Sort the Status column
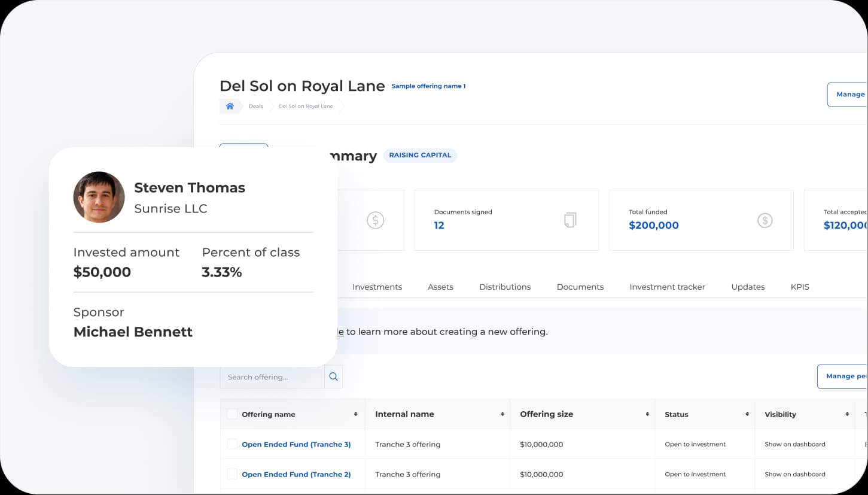The height and width of the screenshot is (495, 868). tap(747, 414)
